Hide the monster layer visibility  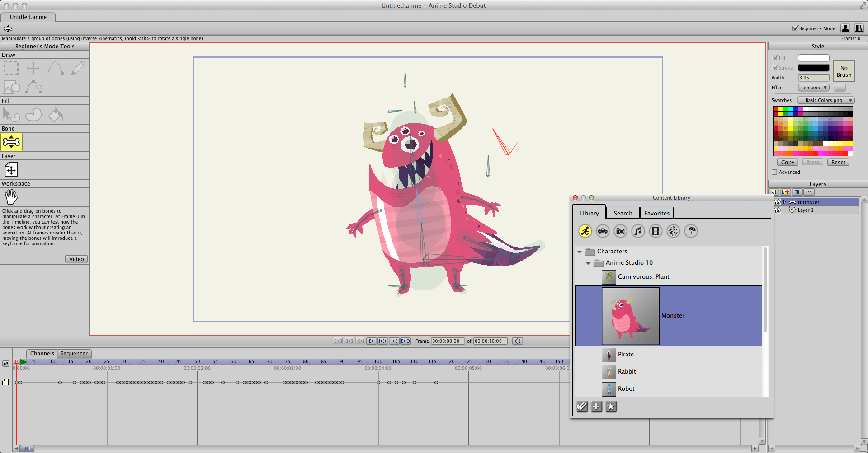coord(777,202)
